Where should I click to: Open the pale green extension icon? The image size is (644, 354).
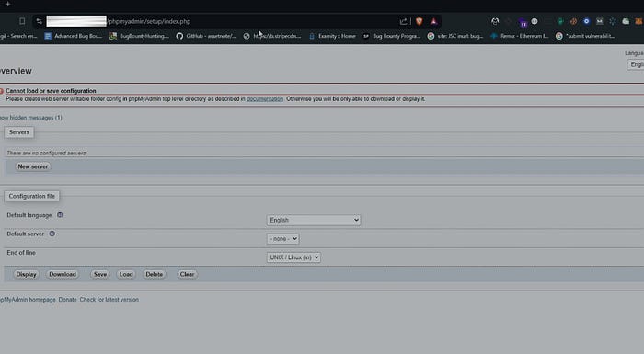(x=626, y=21)
